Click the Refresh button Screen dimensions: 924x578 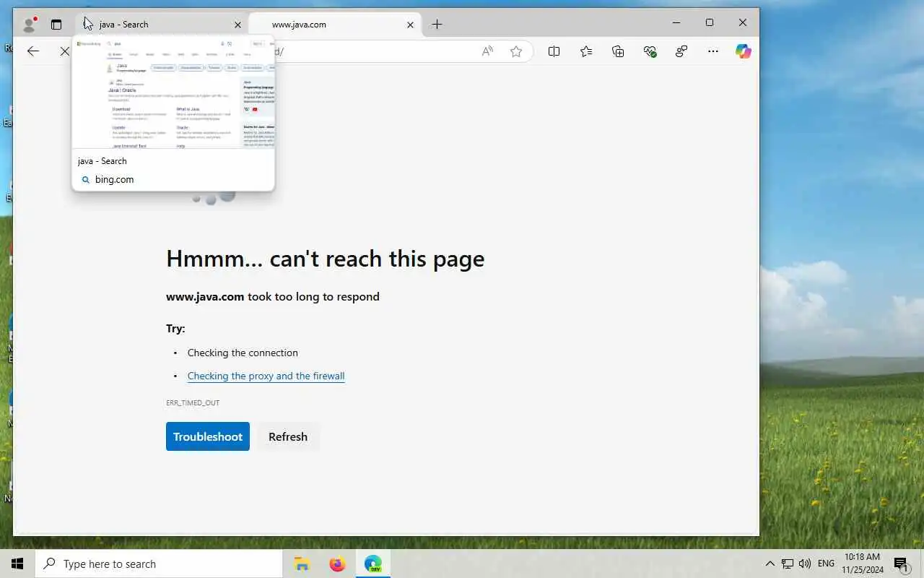point(288,436)
